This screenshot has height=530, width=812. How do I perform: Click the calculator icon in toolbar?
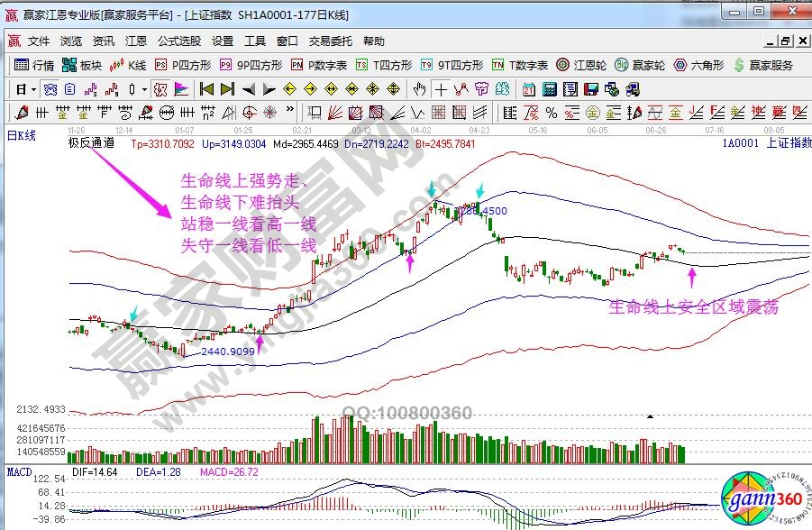point(548,89)
